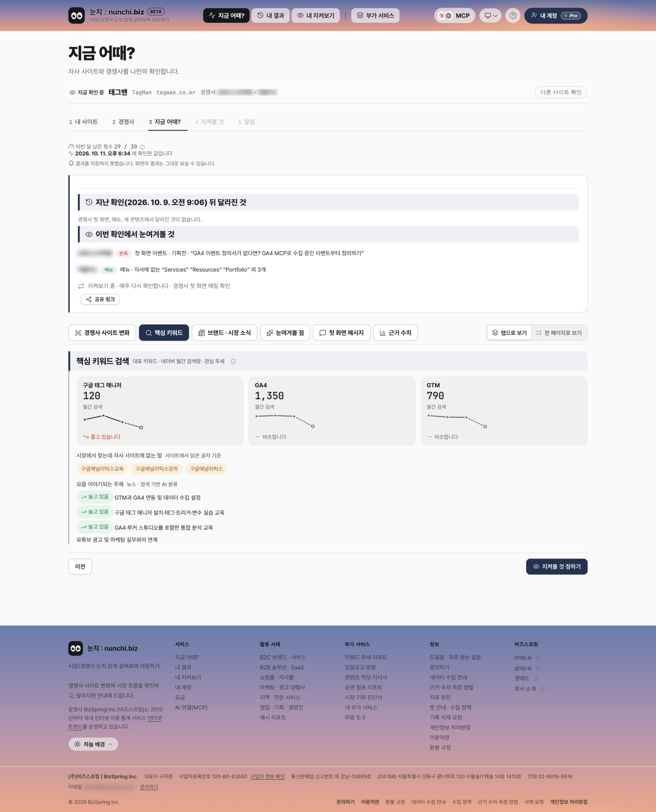Click external link icon next to 회사 소개
The image size is (656, 812).
tap(542, 689)
